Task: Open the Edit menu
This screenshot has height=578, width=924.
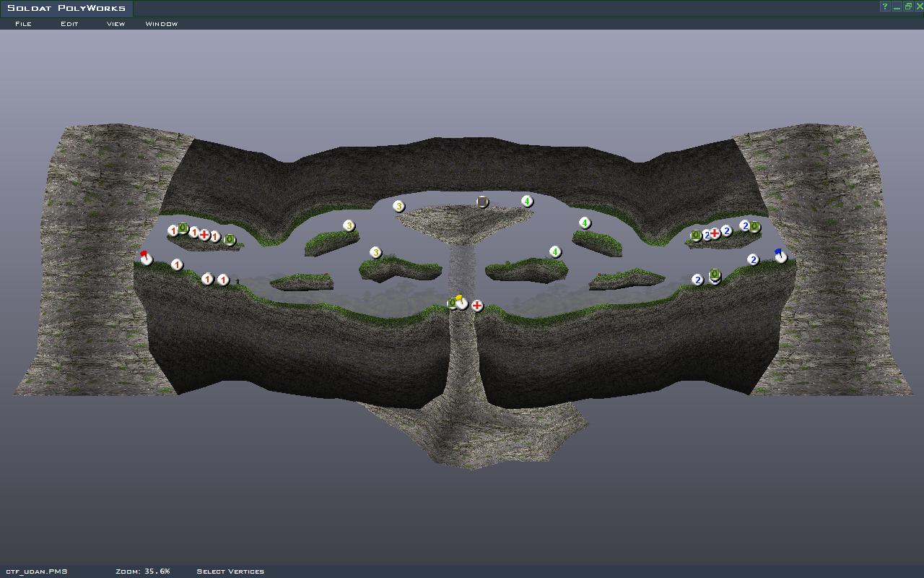Action: click(69, 24)
